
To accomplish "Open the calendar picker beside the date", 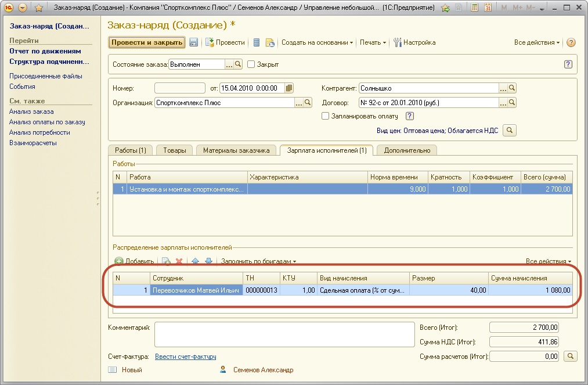I will [290, 88].
